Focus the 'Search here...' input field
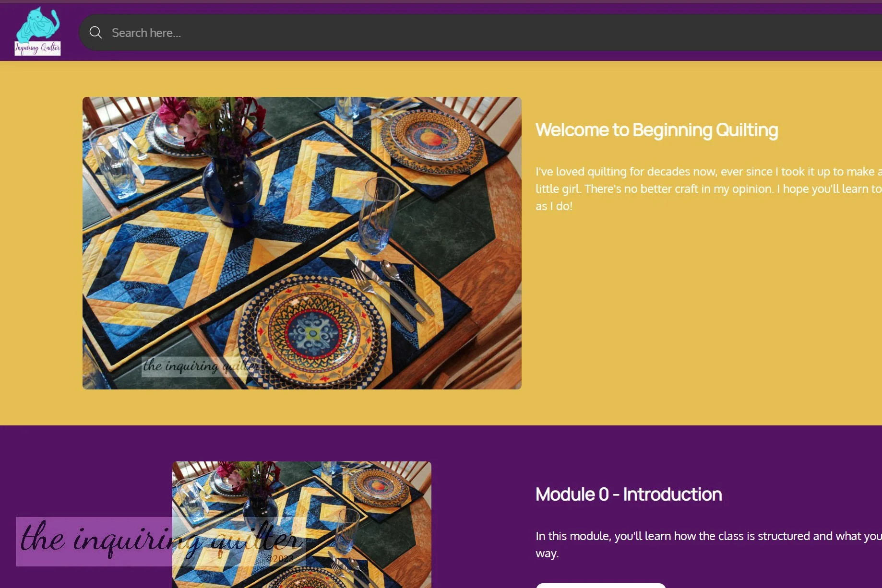 (x=480, y=33)
